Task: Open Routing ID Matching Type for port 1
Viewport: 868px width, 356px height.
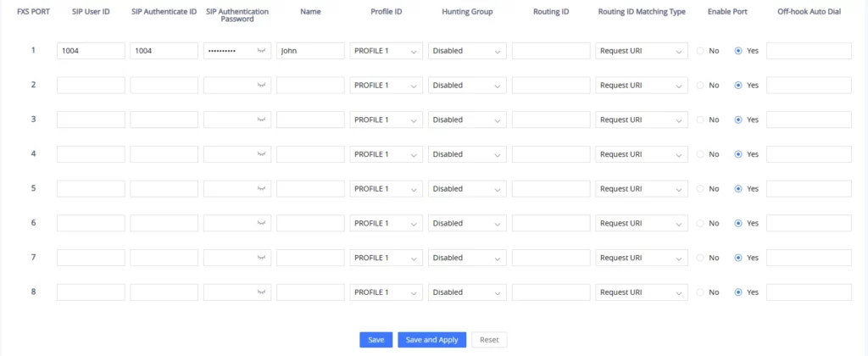Action: [x=642, y=51]
